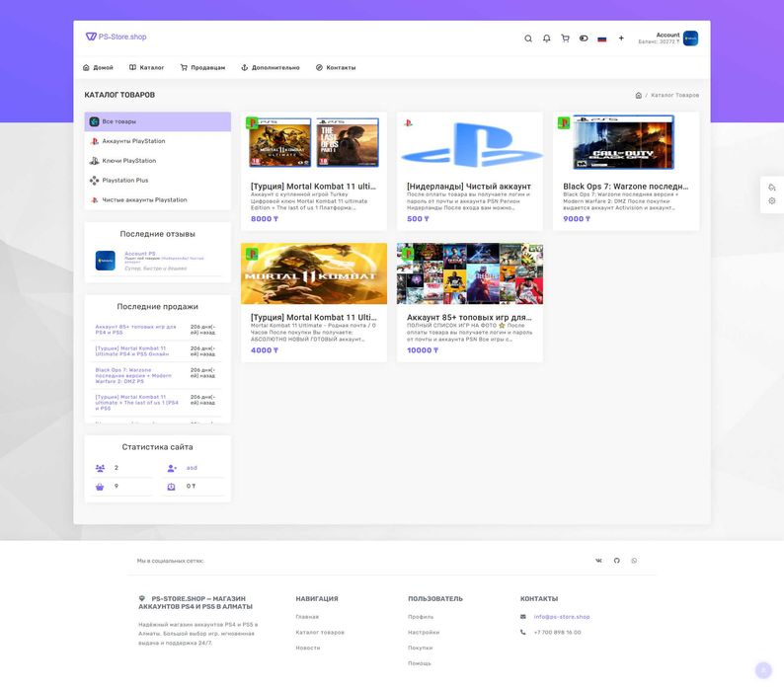The width and height of the screenshot is (784, 691).
Task: Open Аккаунт 85+ топовых игр title
Action: (469, 317)
